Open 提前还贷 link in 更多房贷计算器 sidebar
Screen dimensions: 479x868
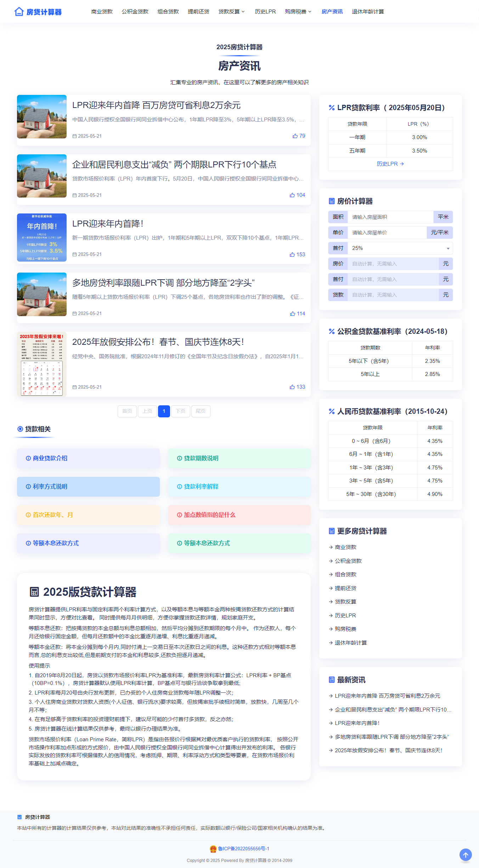click(345, 588)
